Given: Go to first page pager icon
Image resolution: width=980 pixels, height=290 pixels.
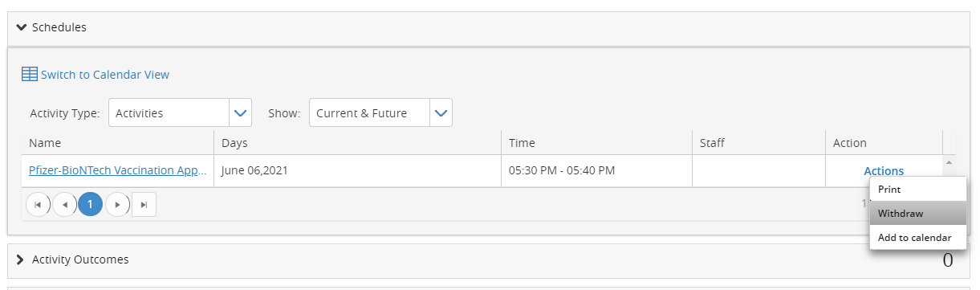Looking at the screenshot, I should (x=38, y=205).
